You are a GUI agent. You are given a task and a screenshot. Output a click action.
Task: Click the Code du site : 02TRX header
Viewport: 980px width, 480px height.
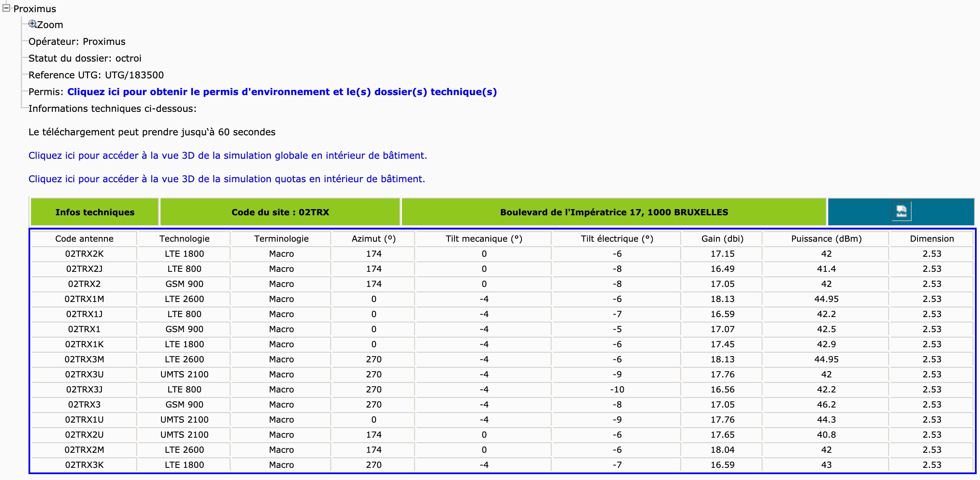click(x=280, y=212)
